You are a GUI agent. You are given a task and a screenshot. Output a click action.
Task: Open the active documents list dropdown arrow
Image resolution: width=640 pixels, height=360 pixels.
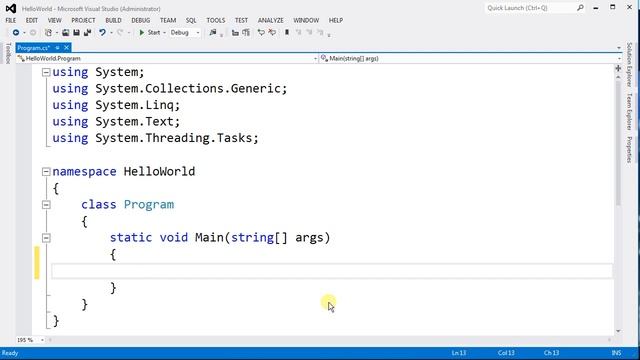tap(619, 48)
